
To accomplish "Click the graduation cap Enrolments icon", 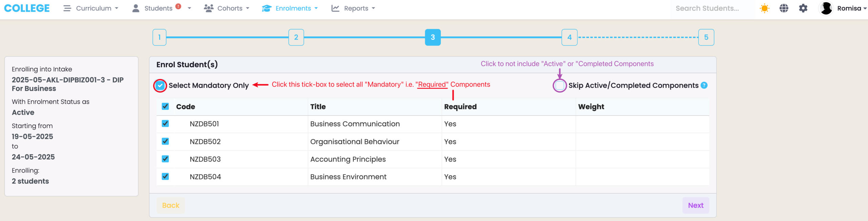I will [267, 8].
